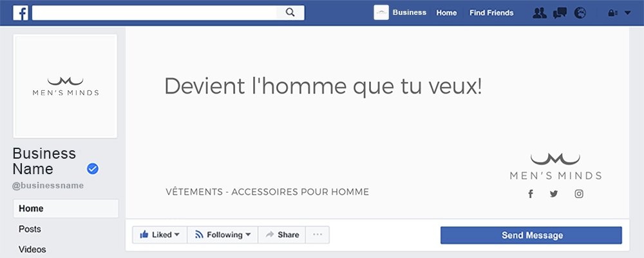Click the Facebook search input field
The height and width of the screenshot is (258, 644).
click(x=155, y=12)
